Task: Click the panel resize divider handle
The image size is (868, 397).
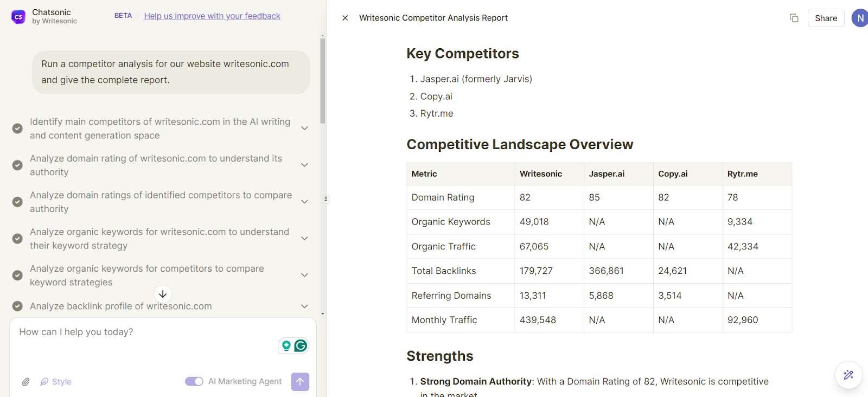Action: point(326,199)
